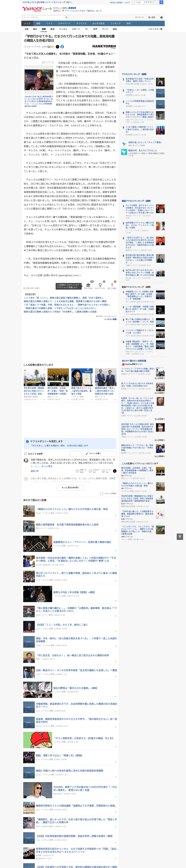186x868 pixels.
Task: Click the コメントを書く button
Action: coord(93,454)
